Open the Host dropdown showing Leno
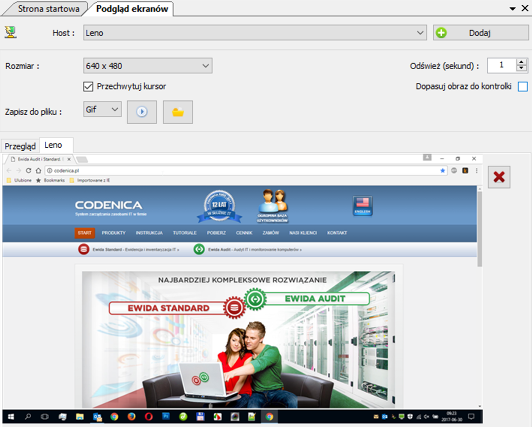This screenshot has height=427, width=532. [255, 33]
